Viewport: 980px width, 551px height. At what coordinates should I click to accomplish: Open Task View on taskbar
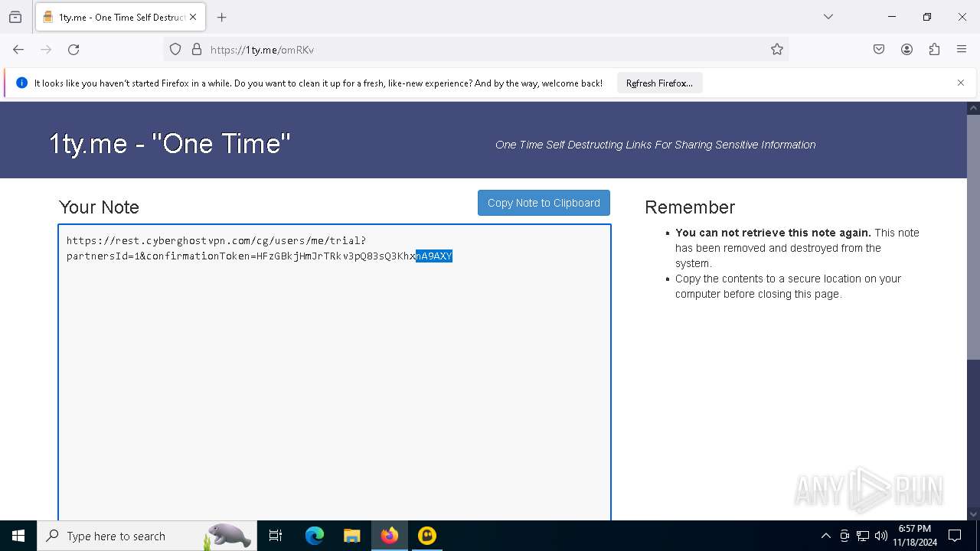[276, 536]
